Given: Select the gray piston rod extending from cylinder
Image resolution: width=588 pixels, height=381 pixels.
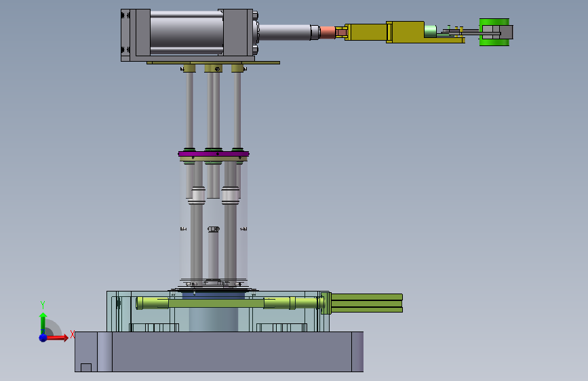Looking at the screenshot, I should point(285,33).
